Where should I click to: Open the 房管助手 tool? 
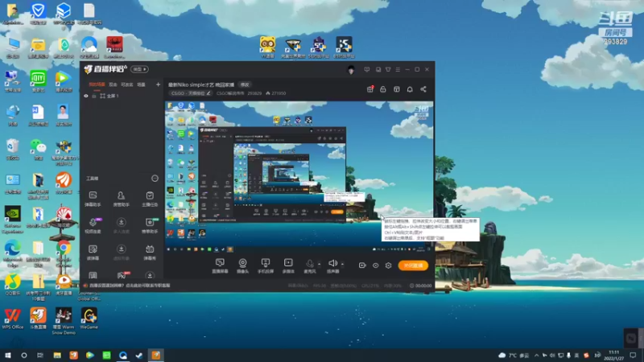(x=122, y=199)
